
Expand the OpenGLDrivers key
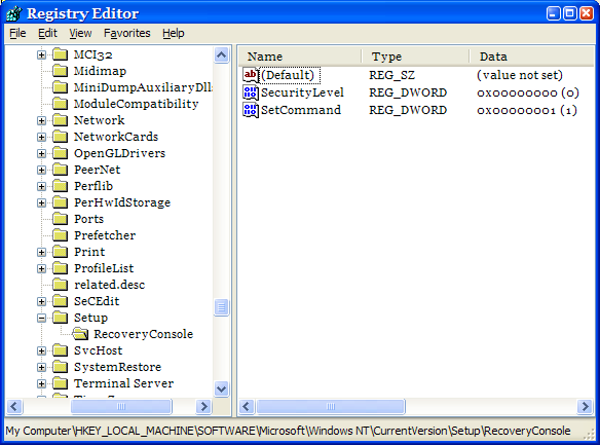pyautogui.click(x=41, y=153)
